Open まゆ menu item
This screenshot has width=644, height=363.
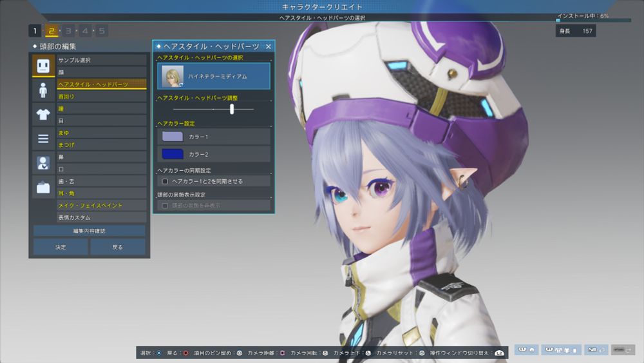tap(102, 133)
